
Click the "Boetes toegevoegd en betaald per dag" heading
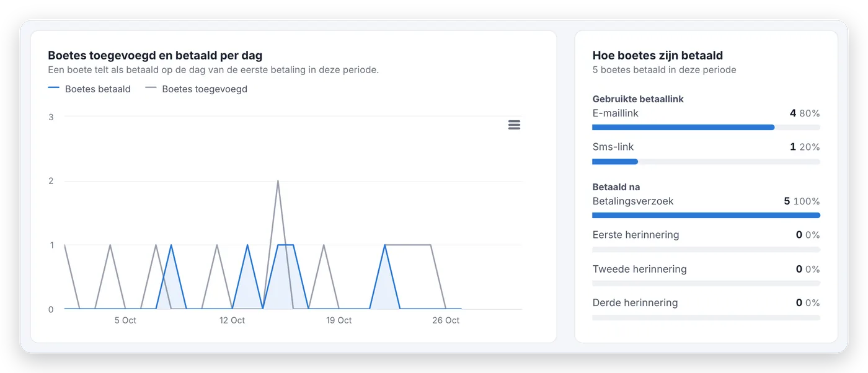pos(155,56)
